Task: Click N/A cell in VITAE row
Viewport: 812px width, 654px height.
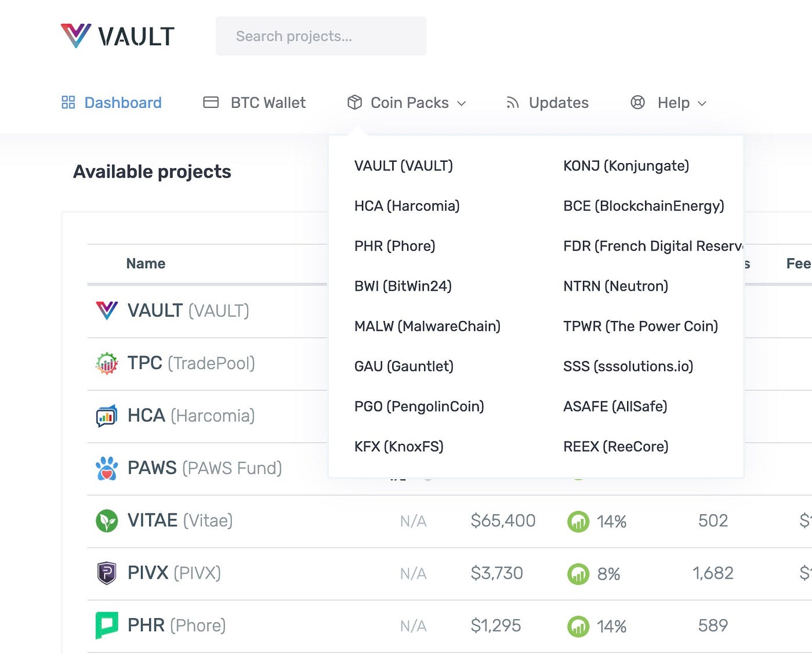Action: [x=414, y=522]
